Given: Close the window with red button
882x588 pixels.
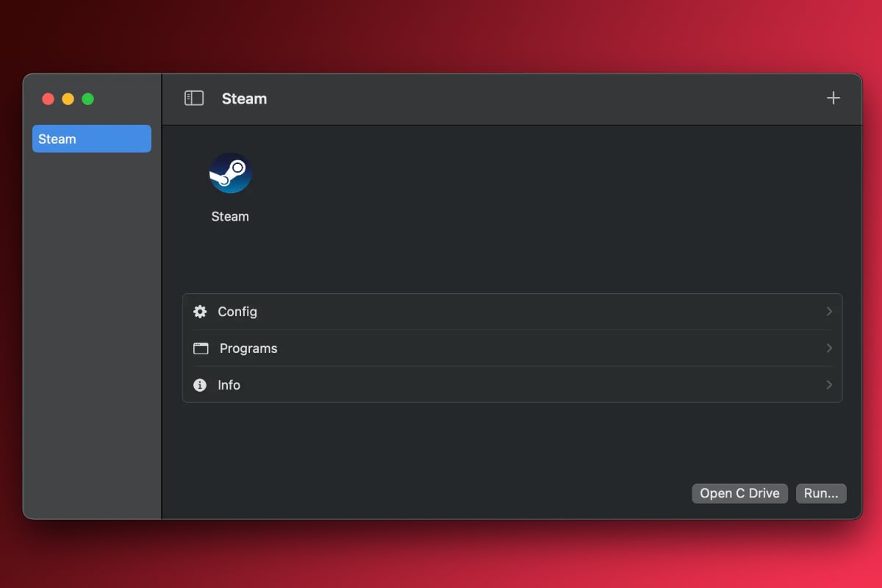Looking at the screenshot, I should pos(49,98).
